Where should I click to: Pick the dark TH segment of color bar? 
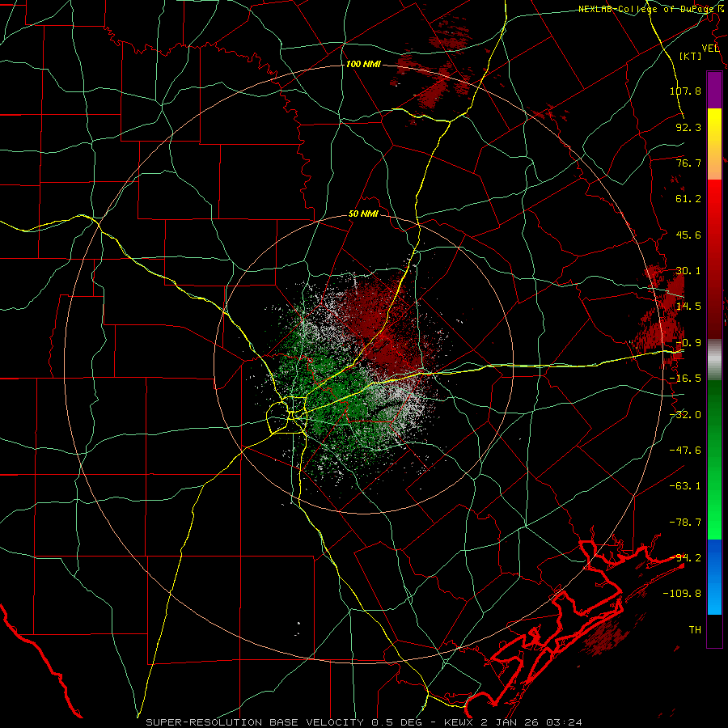click(714, 630)
